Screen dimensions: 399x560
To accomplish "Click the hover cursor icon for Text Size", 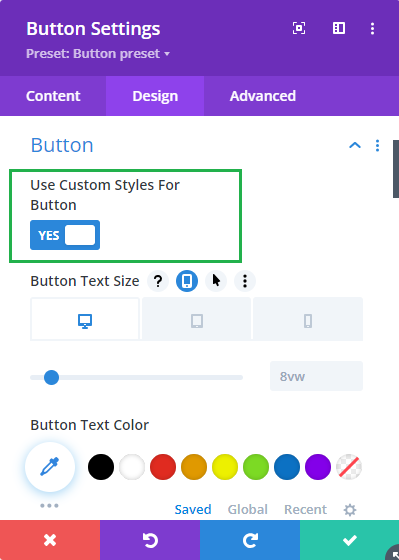I will (216, 281).
